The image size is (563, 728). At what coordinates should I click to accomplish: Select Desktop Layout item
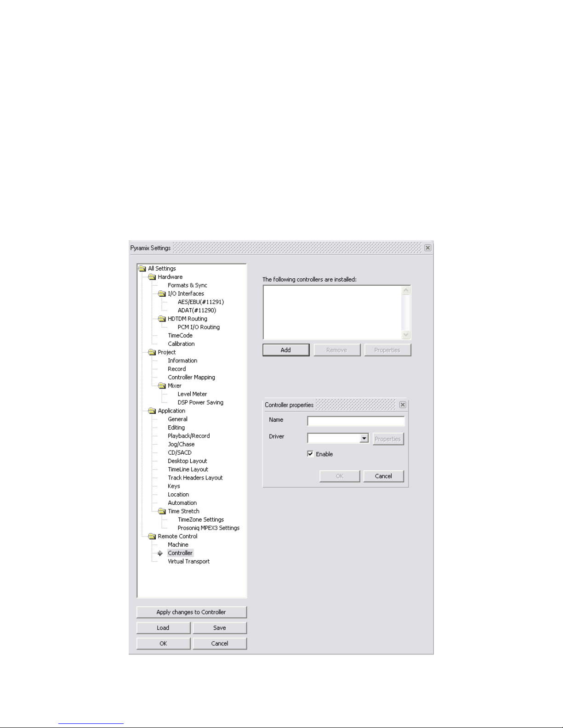coord(188,461)
